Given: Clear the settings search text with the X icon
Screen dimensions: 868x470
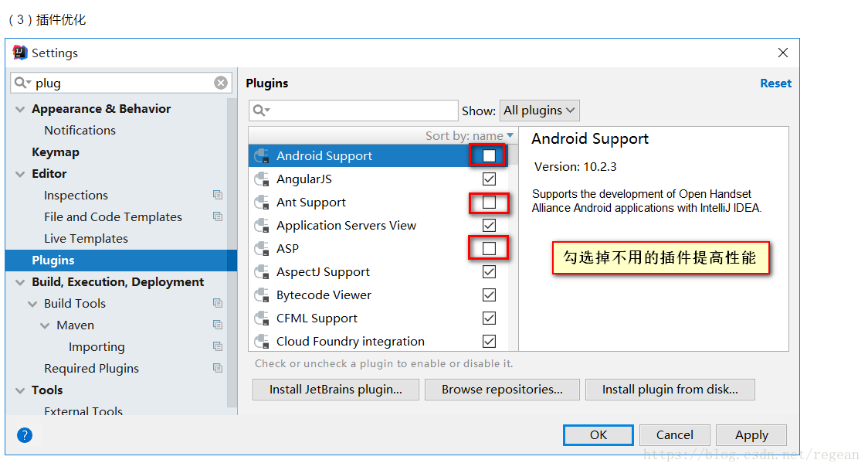Looking at the screenshot, I should (x=221, y=83).
